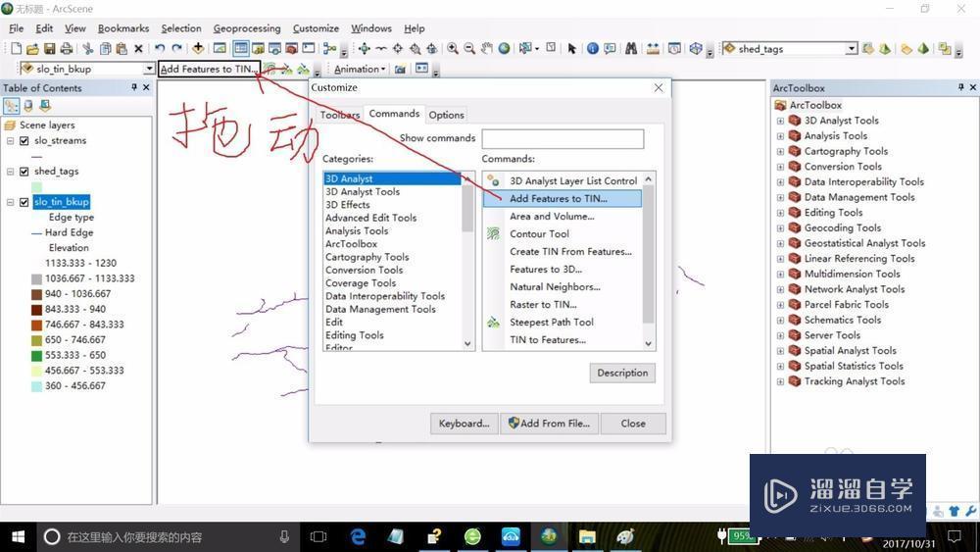Open the File menu
The image size is (980, 552).
click(17, 28)
